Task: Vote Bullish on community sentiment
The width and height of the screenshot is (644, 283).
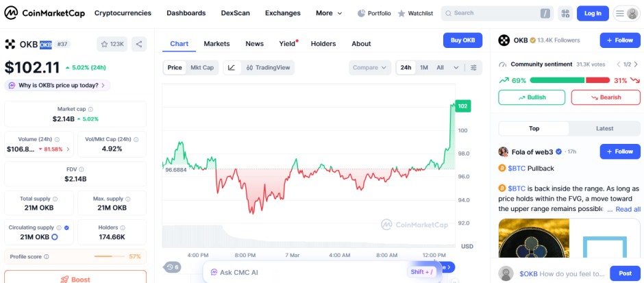Action: (x=532, y=97)
